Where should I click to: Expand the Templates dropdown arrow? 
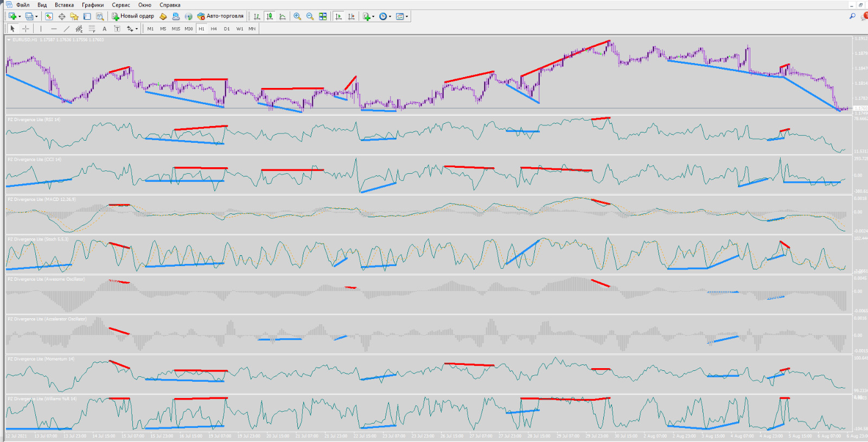[407, 16]
